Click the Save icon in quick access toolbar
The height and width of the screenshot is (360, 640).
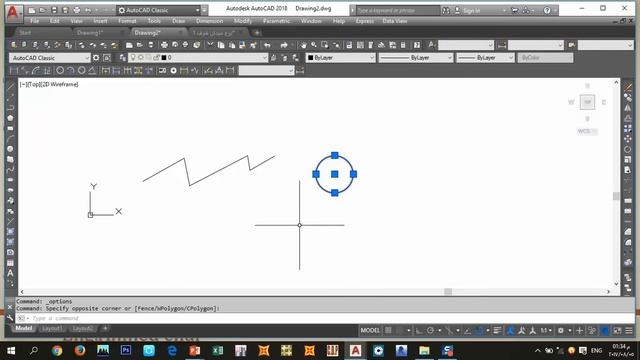(53, 10)
